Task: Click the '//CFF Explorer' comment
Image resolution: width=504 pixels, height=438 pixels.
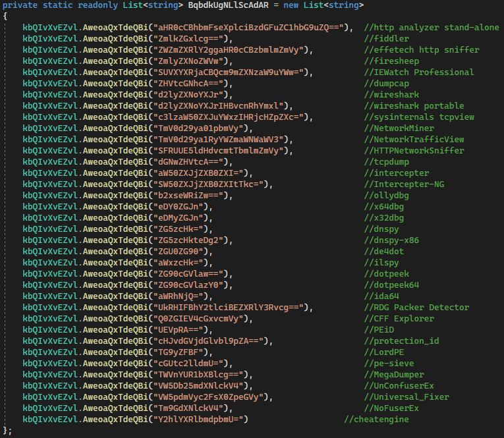Action: pos(399,319)
